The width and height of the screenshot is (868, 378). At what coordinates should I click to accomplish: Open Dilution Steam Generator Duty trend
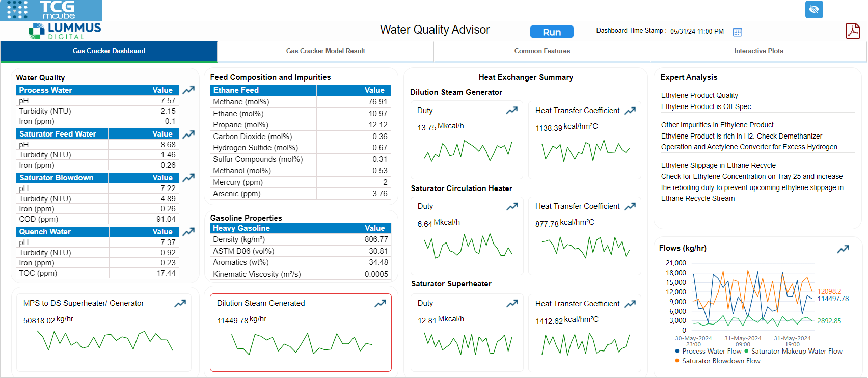point(511,111)
